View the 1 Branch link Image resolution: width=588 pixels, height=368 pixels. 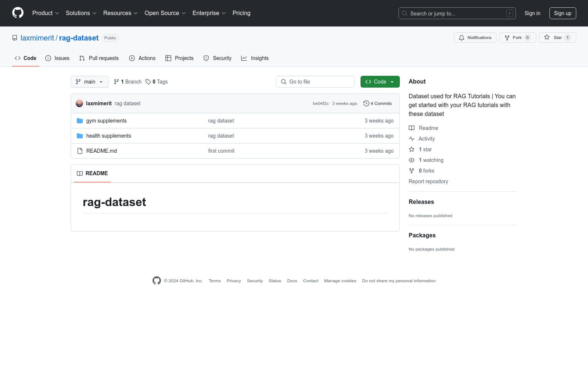tap(128, 82)
